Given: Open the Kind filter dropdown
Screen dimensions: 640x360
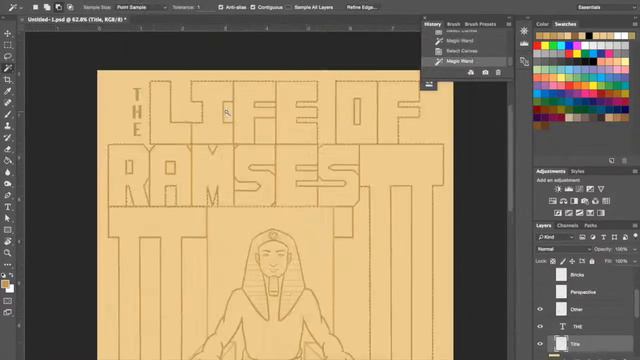Looking at the screenshot, I should [x=556, y=237].
